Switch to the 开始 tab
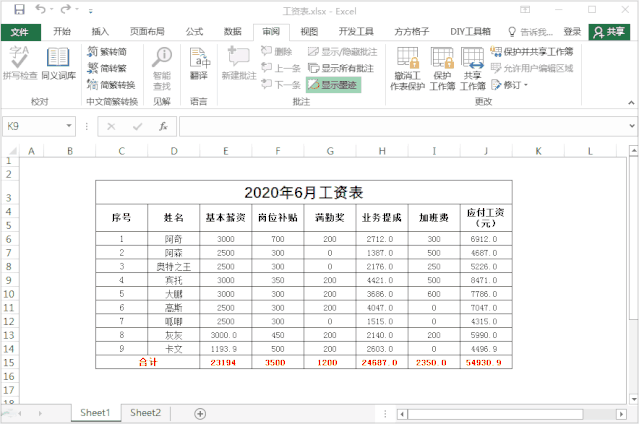 pos(62,31)
